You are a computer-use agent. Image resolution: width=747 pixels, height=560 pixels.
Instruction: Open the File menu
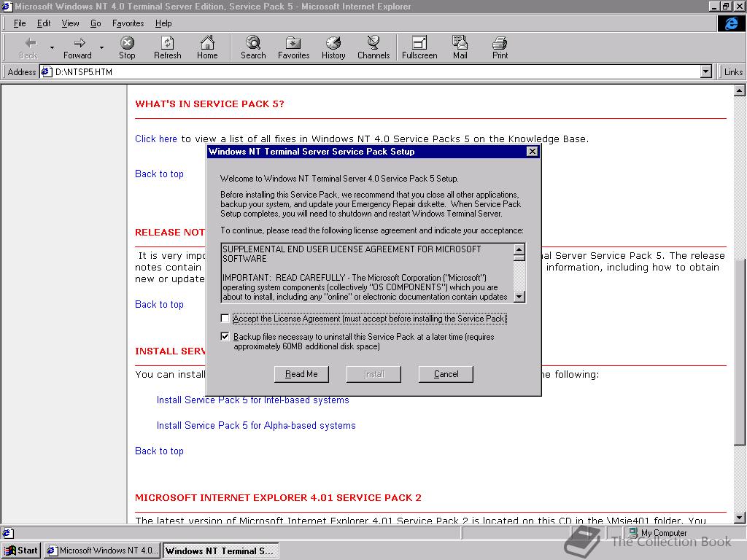click(20, 23)
